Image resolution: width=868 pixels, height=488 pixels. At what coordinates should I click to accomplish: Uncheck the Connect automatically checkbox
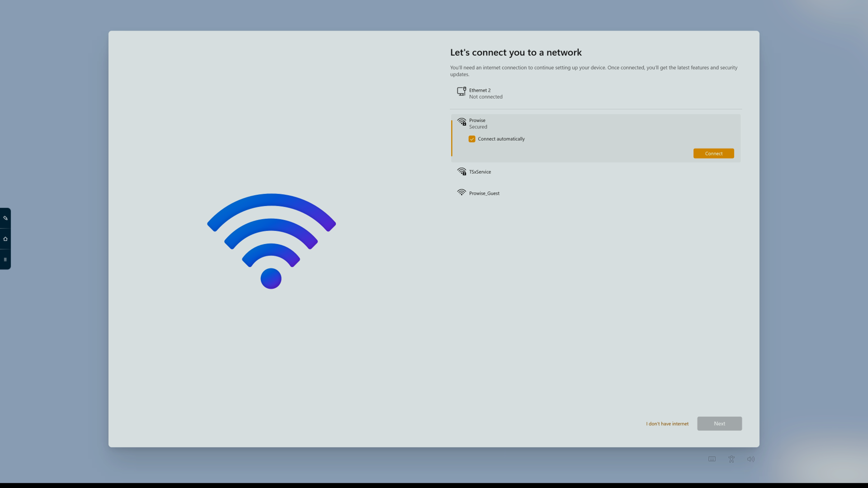pyautogui.click(x=472, y=139)
